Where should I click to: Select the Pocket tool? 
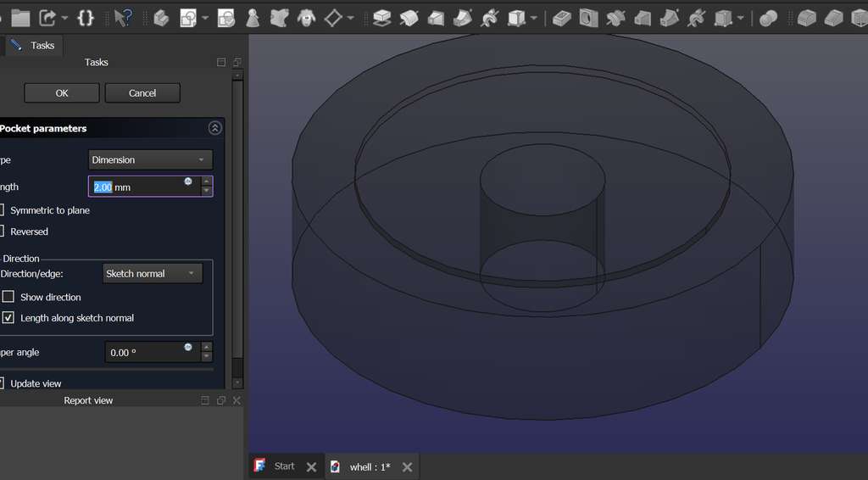point(561,19)
